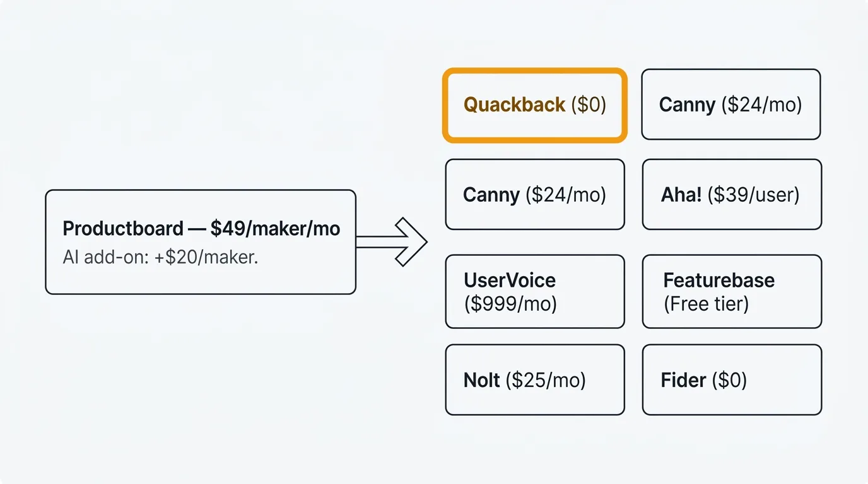Viewport: 868px width, 484px height.
Task: Choose the UserVoice card
Action: 534,292
